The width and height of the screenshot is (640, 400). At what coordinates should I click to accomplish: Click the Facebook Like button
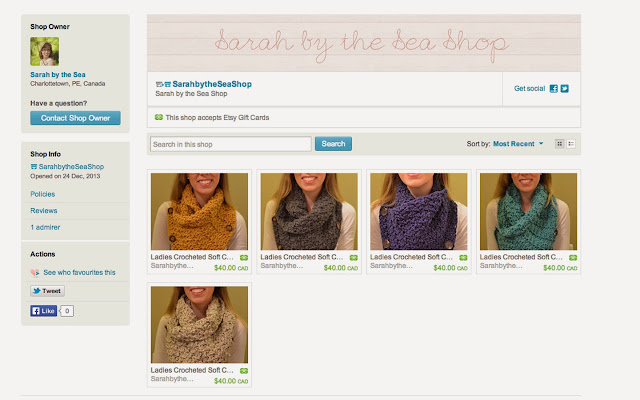pyautogui.click(x=43, y=311)
